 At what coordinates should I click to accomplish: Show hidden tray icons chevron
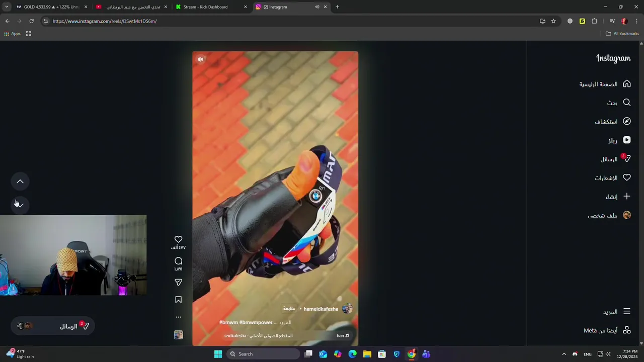pos(564,354)
